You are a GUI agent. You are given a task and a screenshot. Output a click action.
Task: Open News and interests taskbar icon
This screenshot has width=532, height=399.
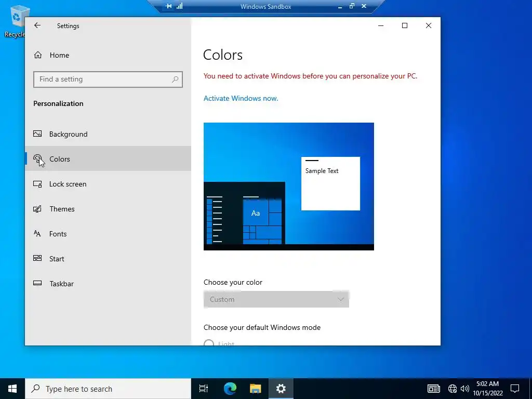coord(434,389)
